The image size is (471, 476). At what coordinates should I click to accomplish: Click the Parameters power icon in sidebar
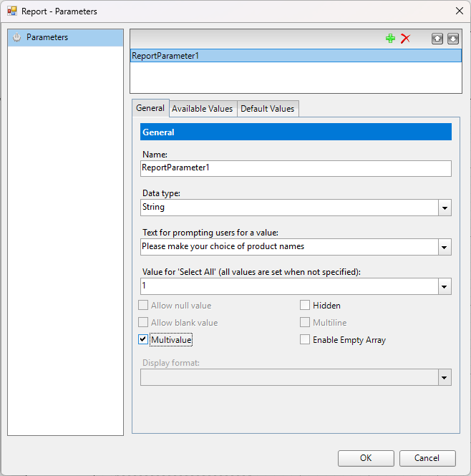16,37
